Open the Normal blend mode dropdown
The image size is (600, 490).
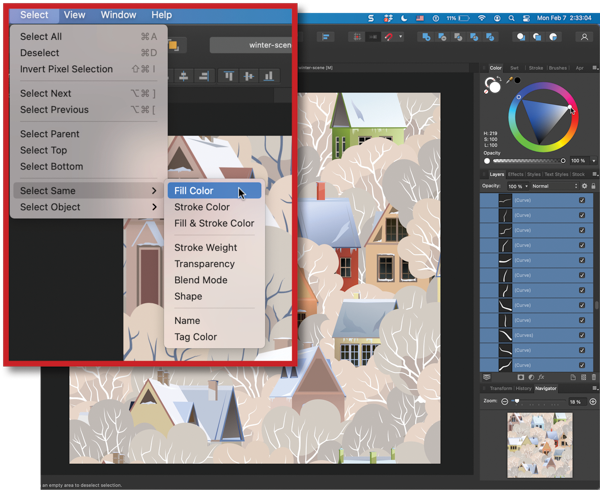555,186
